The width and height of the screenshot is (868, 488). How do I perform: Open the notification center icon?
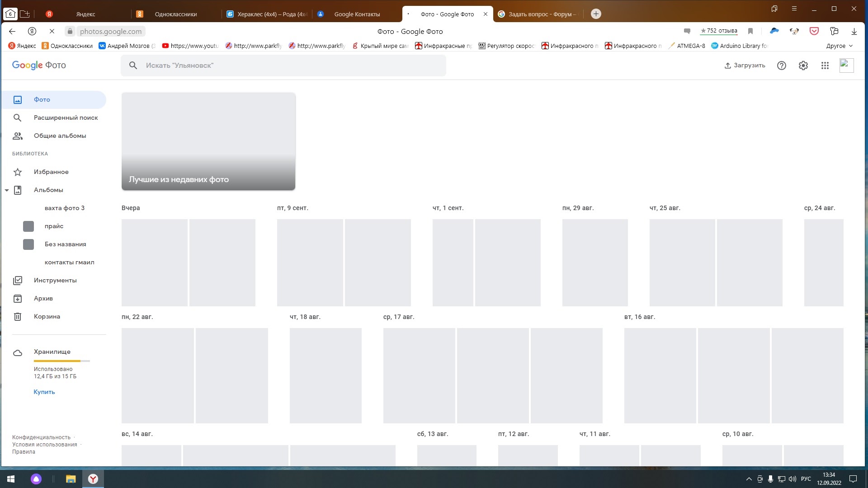click(x=853, y=479)
